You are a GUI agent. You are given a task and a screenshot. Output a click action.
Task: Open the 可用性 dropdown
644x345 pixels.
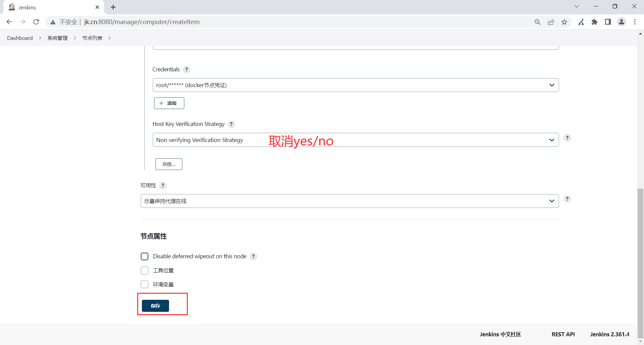click(x=350, y=201)
